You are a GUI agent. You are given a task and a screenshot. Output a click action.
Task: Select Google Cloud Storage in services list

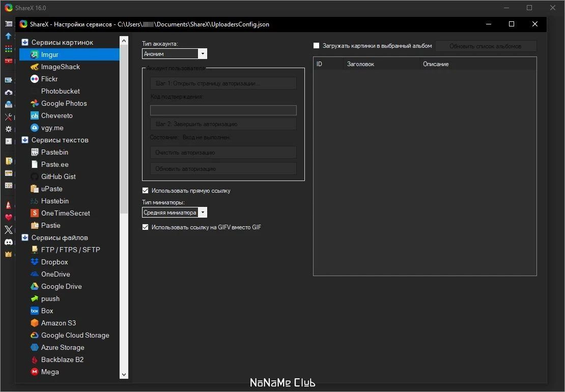click(x=75, y=335)
